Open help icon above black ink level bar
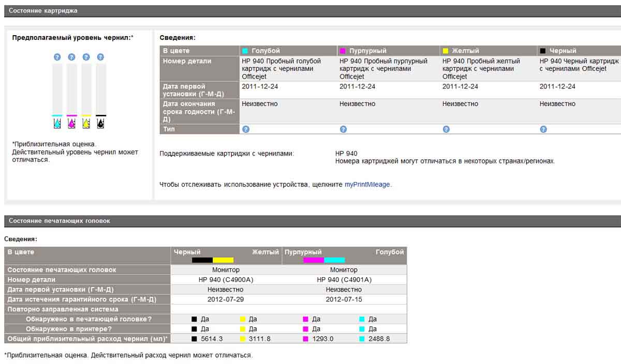The height and width of the screenshot is (364, 621). 101,57
